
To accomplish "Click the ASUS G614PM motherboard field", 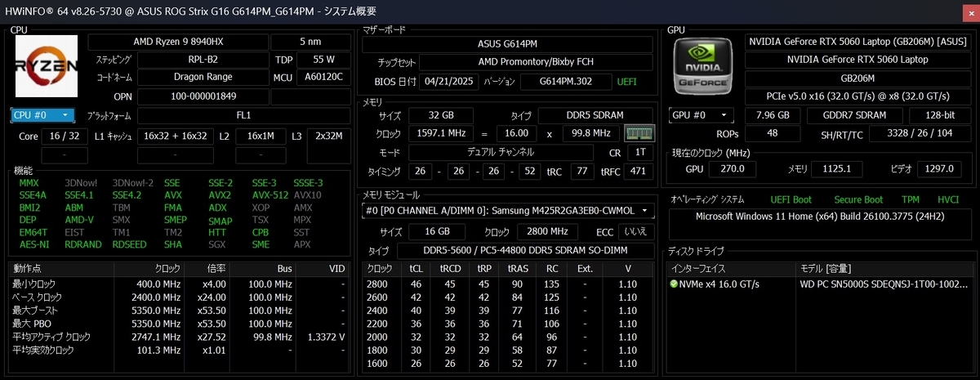I will pyautogui.click(x=508, y=43).
